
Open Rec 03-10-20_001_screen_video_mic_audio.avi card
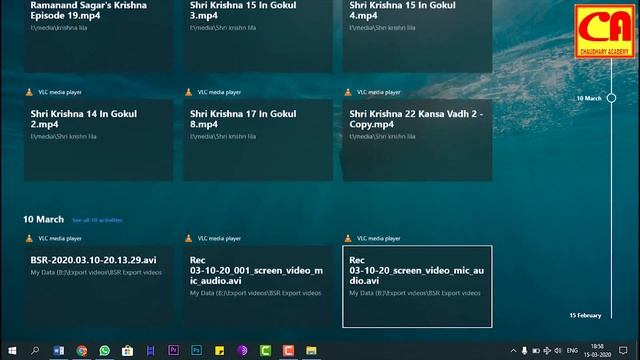tap(258, 287)
